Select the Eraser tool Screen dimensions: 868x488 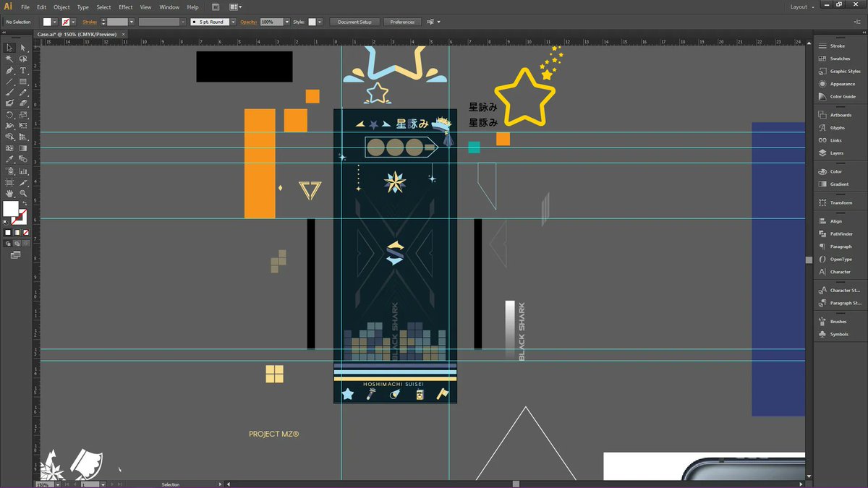coord(23,103)
